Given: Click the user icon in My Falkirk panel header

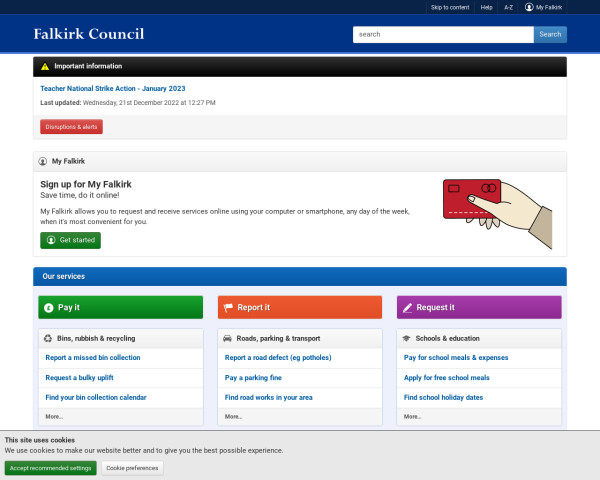Looking at the screenshot, I should click(43, 162).
